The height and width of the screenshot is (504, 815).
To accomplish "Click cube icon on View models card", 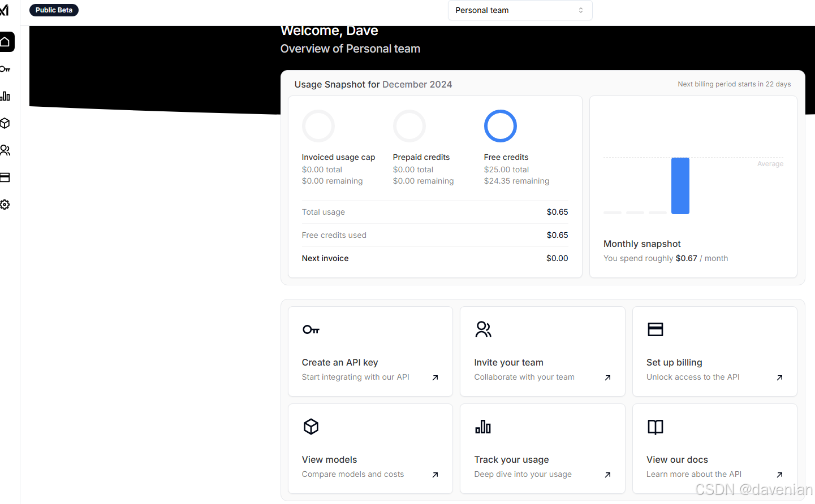I will click(x=311, y=427).
